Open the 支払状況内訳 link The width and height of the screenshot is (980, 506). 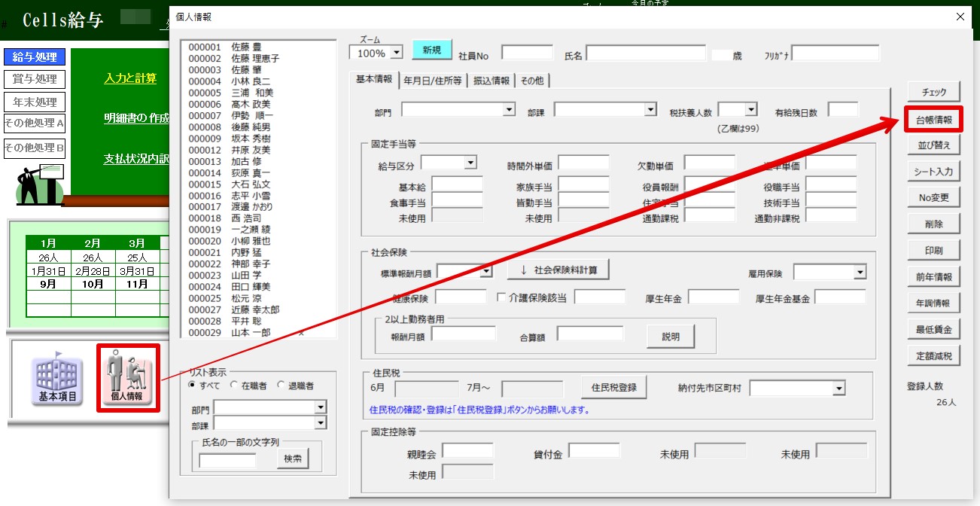(x=136, y=159)
